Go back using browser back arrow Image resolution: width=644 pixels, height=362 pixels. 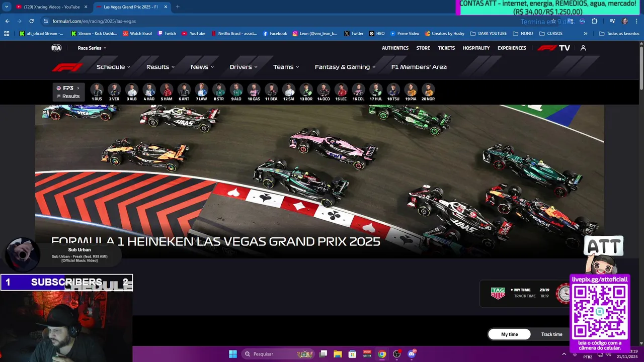pyautogui.click(x=7, y=21)
